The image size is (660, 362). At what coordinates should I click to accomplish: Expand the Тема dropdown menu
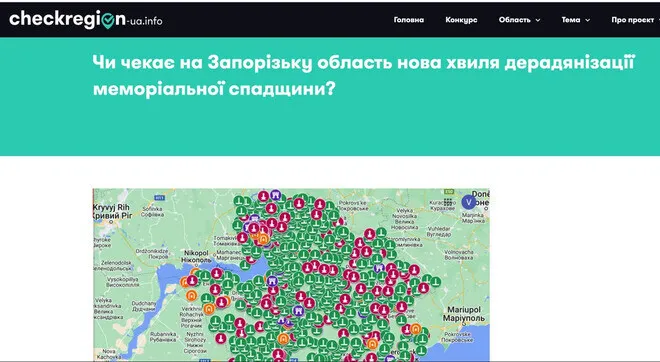click(575, 20)
